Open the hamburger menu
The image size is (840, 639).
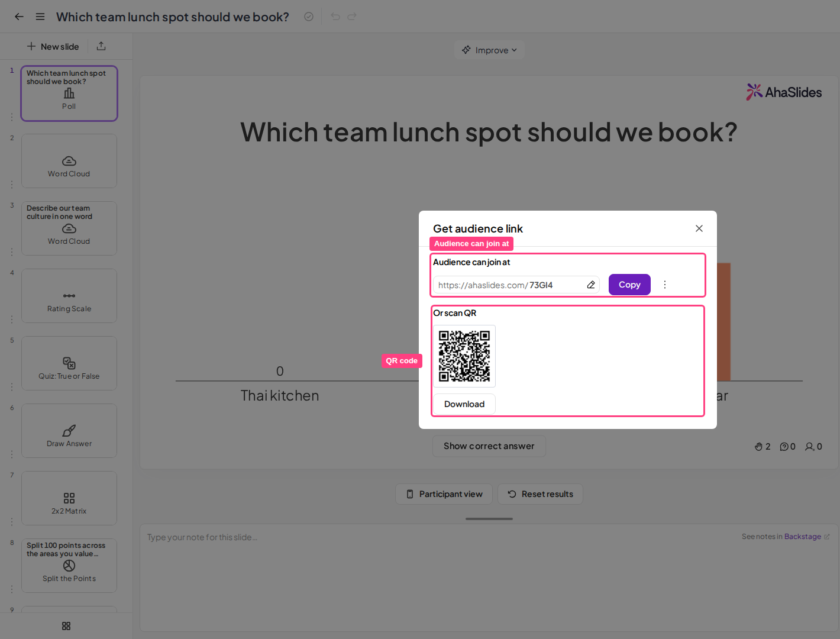40,17
